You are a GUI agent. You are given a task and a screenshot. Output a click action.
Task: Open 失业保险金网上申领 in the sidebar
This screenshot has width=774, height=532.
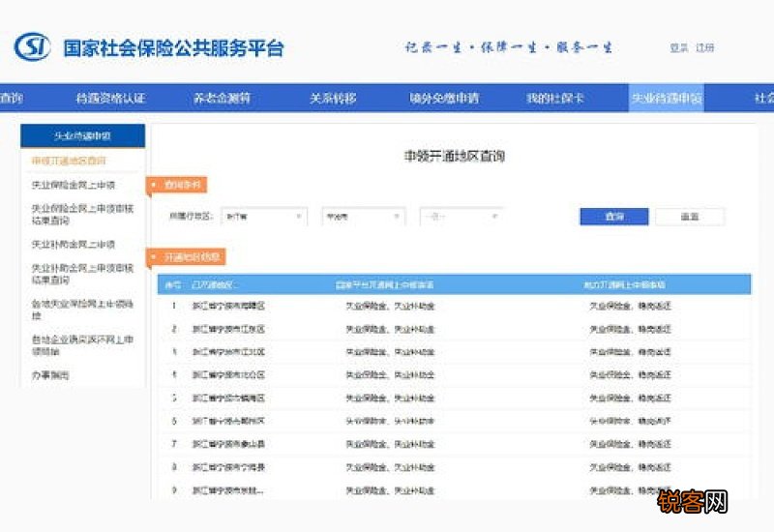pos(74,185)
